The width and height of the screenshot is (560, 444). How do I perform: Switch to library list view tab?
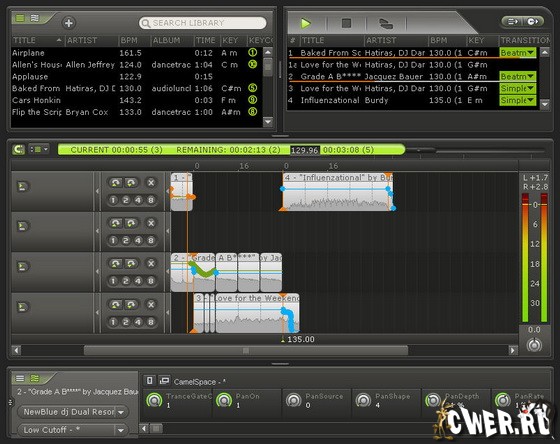coord(20,18)
